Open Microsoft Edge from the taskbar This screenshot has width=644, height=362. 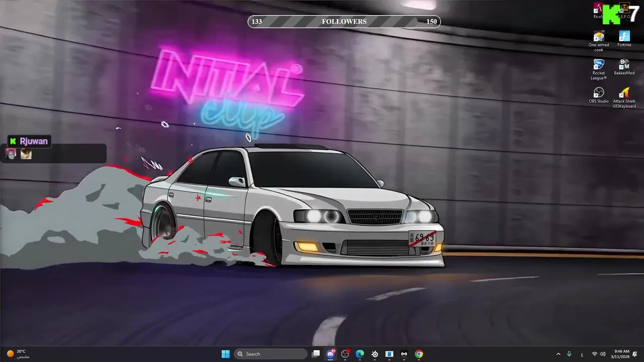click(x=360, y=354)
